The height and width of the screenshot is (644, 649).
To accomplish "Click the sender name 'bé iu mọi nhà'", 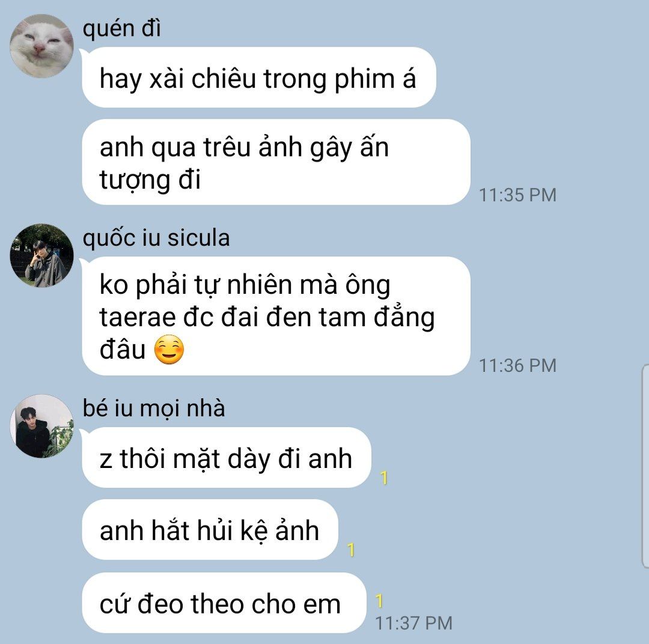I will 154,408.
